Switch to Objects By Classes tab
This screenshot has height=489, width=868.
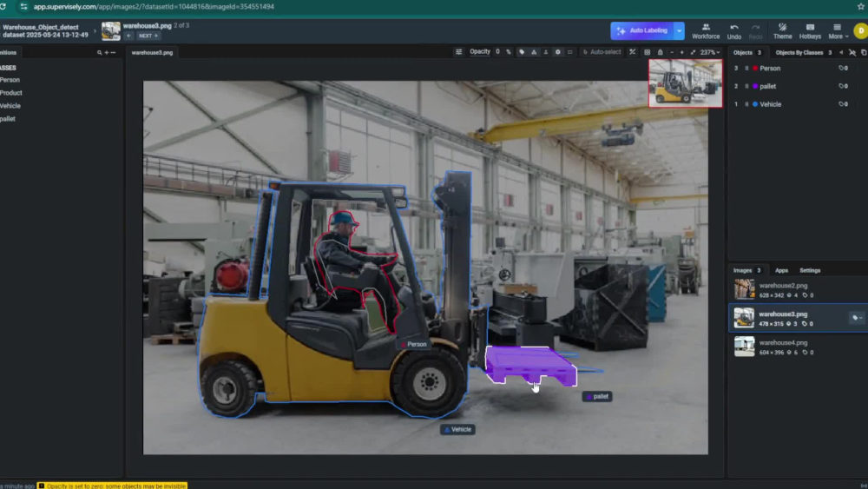coord(803,53)
